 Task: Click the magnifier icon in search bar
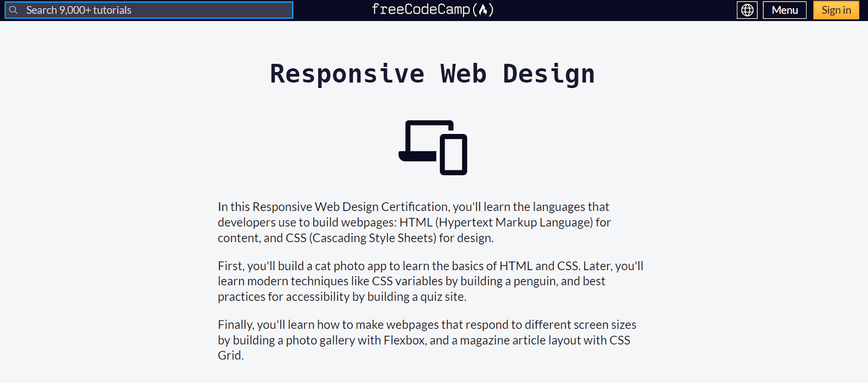pos(14,10)
